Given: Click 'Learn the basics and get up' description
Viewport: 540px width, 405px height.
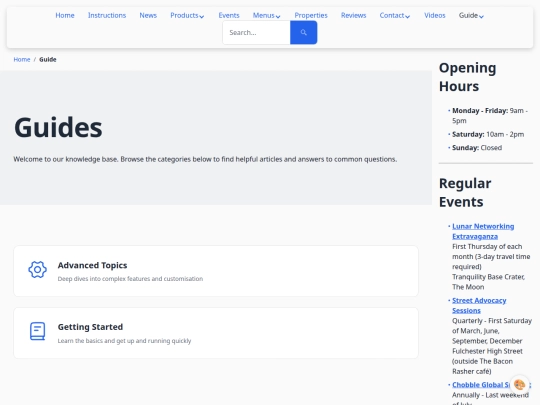Looking at the screenshot, I should pyautogui.click(x=124, y=341).
